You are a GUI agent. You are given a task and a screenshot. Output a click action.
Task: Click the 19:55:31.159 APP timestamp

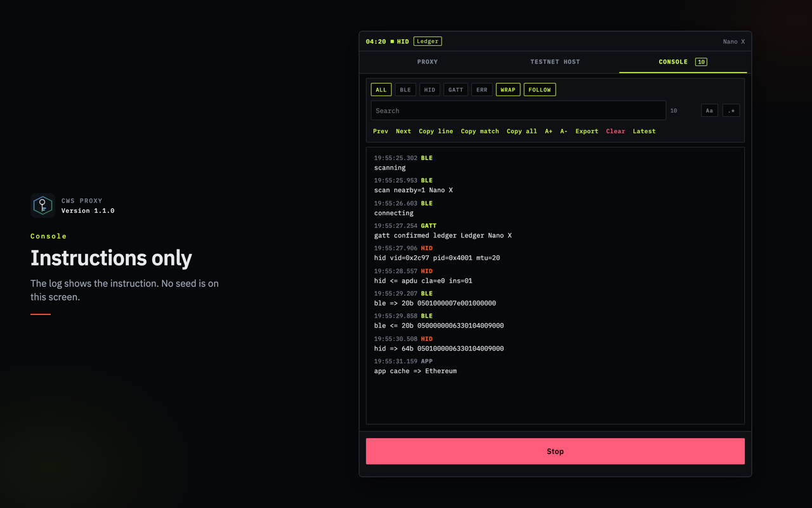tap(403, 361)
